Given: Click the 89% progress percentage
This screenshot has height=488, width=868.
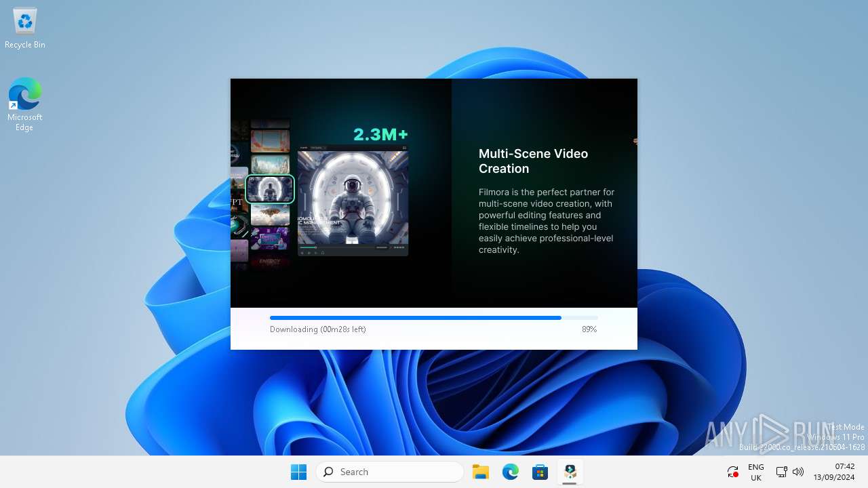Looking at the screenshot, I should pyautogui.click(x=589, y=329).
